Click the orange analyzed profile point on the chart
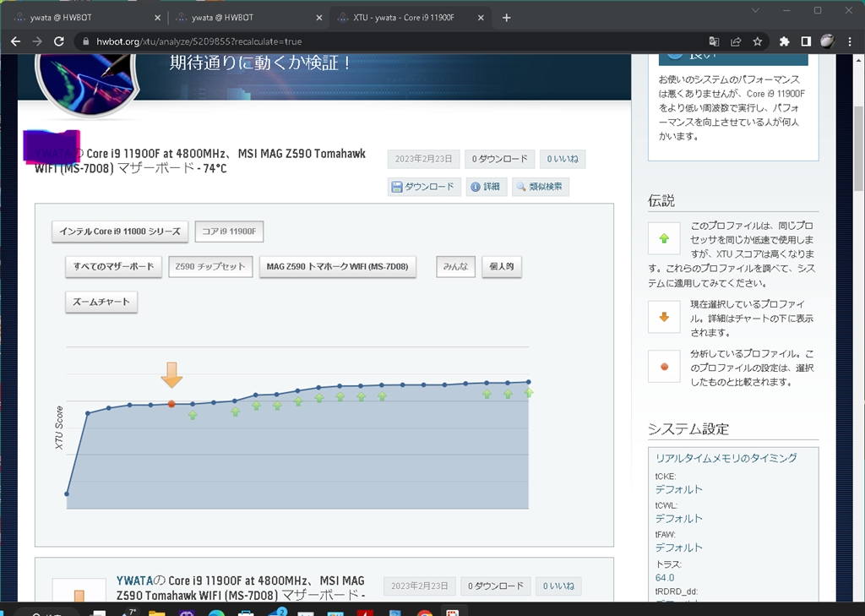Image resolution: width=865 pixels, height=616 pixels. pos(171,404)
